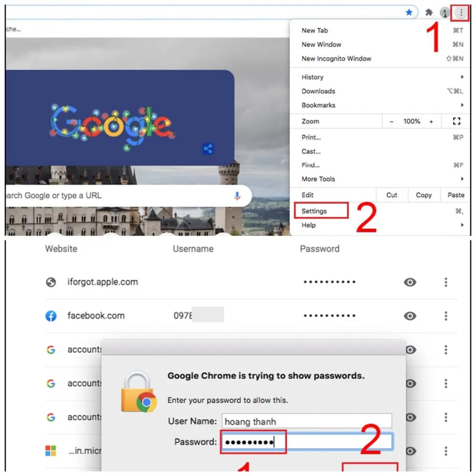
Task: Click the voice search microphone icon
Action: tap(237, 195)
